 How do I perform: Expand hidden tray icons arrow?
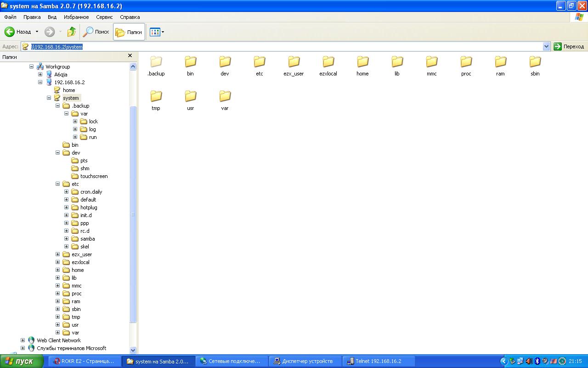click(x=504, y=361)
